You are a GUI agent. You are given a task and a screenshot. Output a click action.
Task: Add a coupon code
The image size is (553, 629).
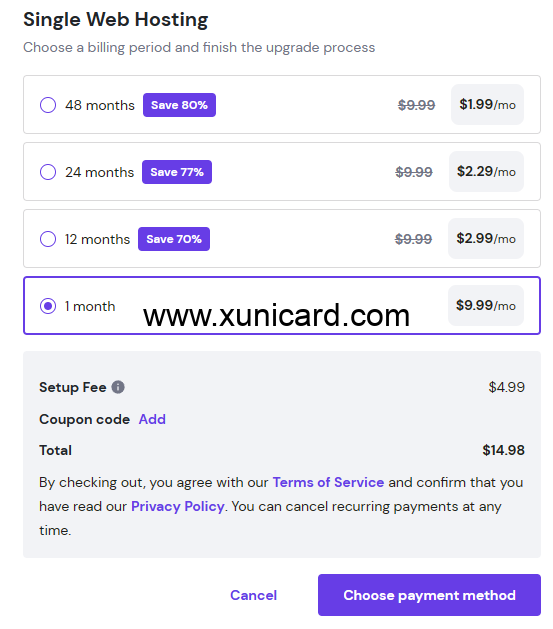152,419
